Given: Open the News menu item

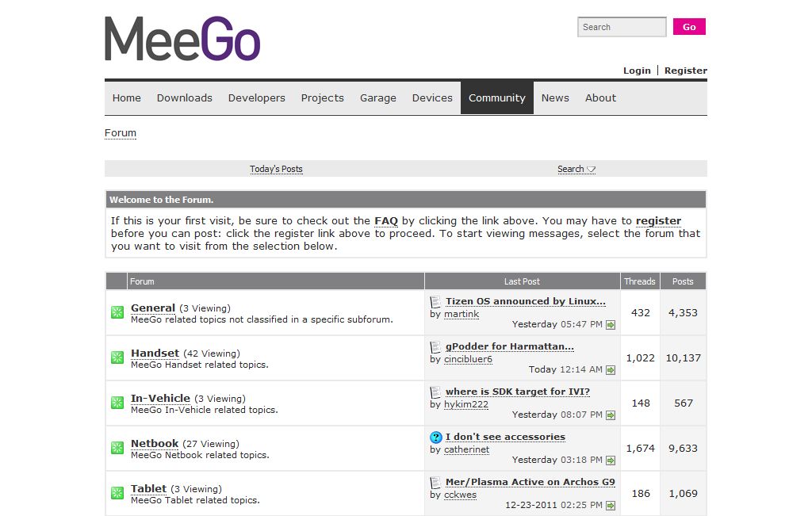Looking at the screenshot, I should (x=555, y=97).
